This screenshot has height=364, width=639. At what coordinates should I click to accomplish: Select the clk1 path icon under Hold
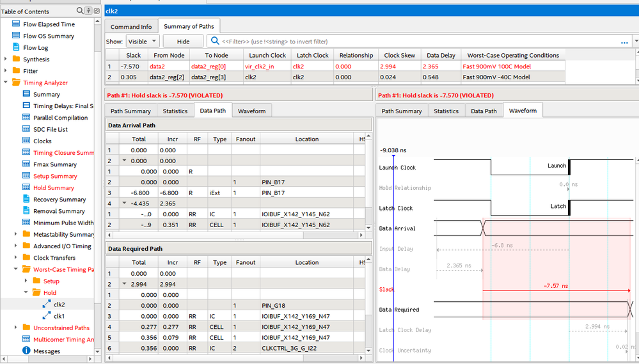46,316
